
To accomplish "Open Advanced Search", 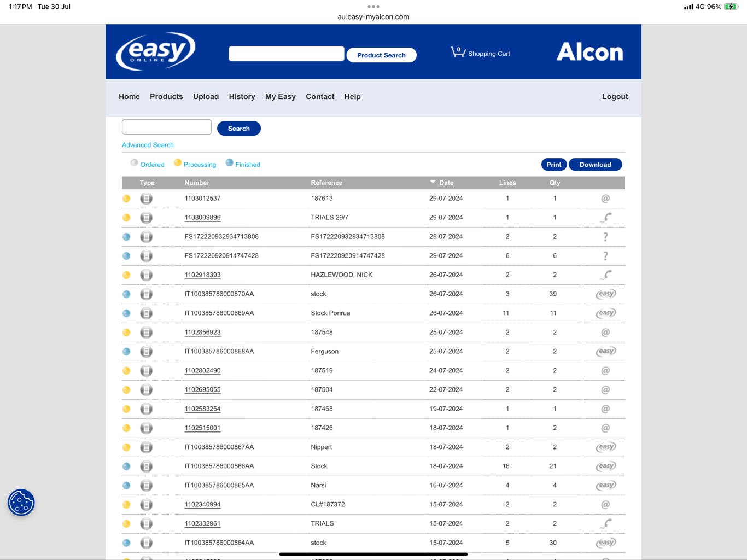I will point(148,145).
